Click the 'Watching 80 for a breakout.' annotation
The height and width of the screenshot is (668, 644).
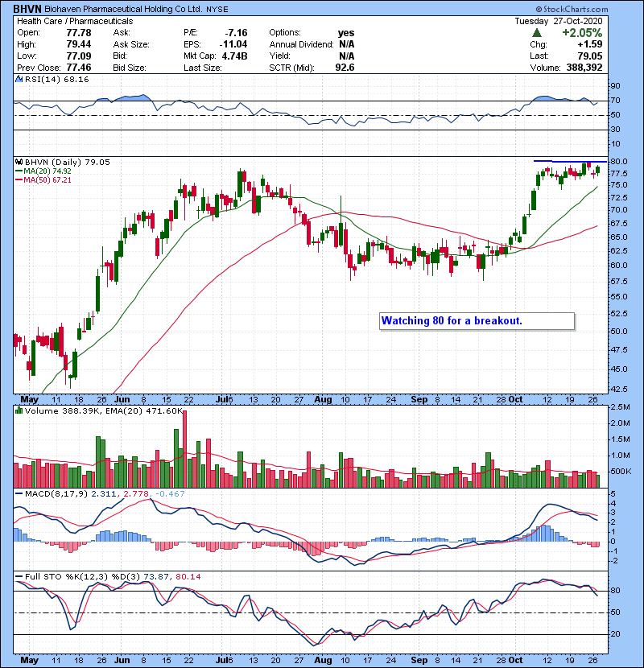[477, 321]
